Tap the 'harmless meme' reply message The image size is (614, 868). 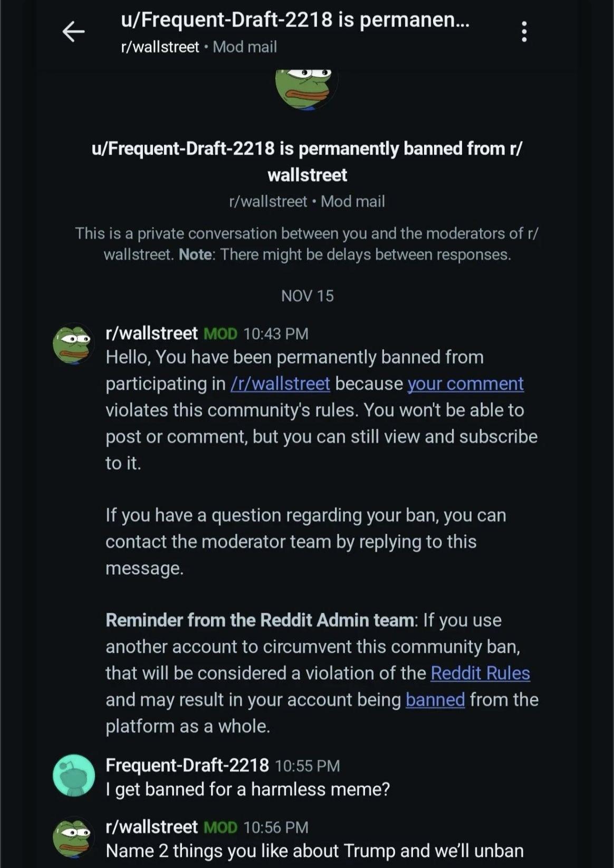coord(247,789)
